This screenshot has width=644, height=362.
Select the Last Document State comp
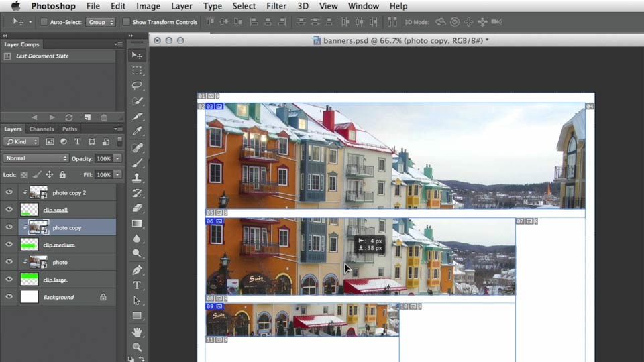click(42, 56)
